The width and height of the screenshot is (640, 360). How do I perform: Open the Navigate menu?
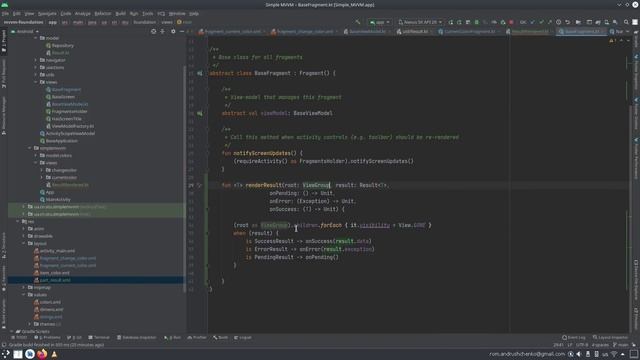(47, 13)
